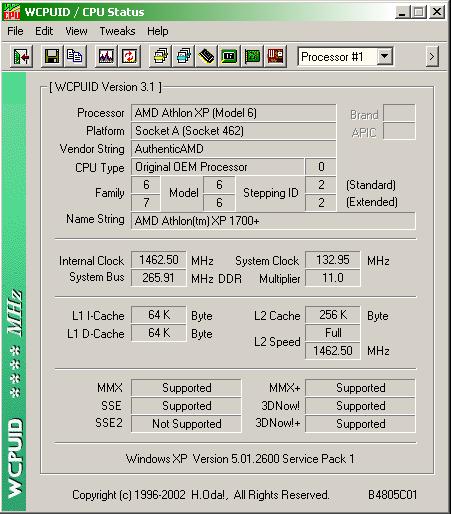Open the File menu
451x514 pixels.
click(x=15, y=31)
